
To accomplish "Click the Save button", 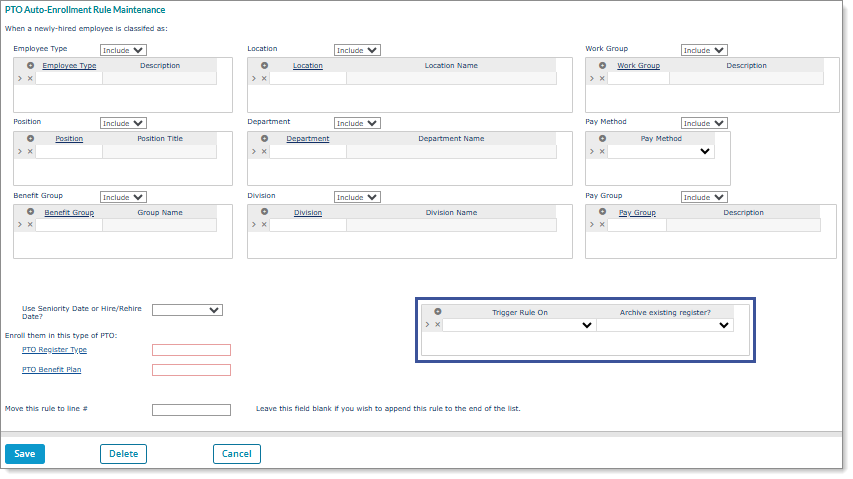I will (25, 454).
